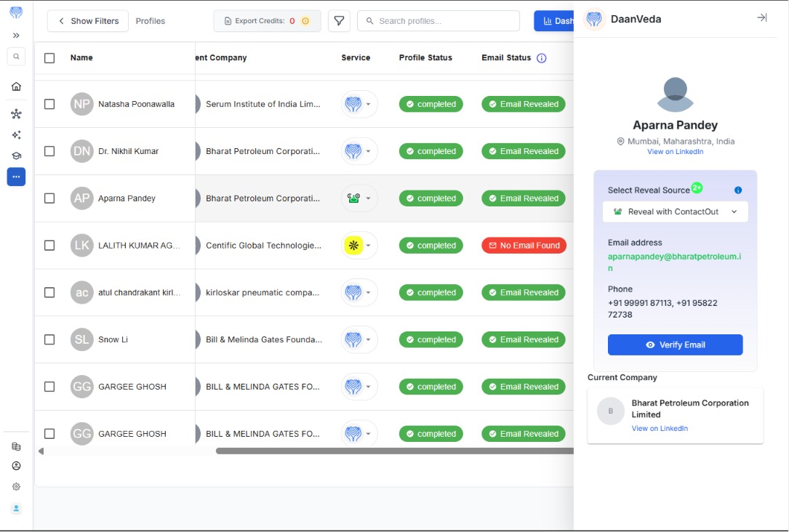Click the funnel filter icon button
The height and width of the screenshot is (532, 789).
(339, 21)
